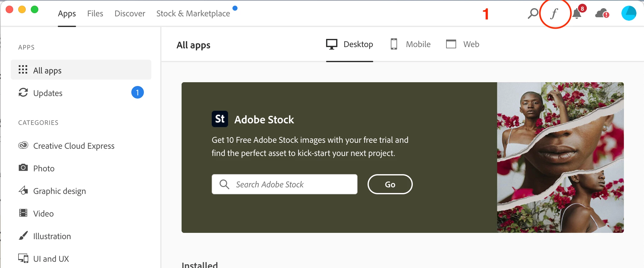Select All apps in sidebar

pyautogui.click(x=81, y=70)
